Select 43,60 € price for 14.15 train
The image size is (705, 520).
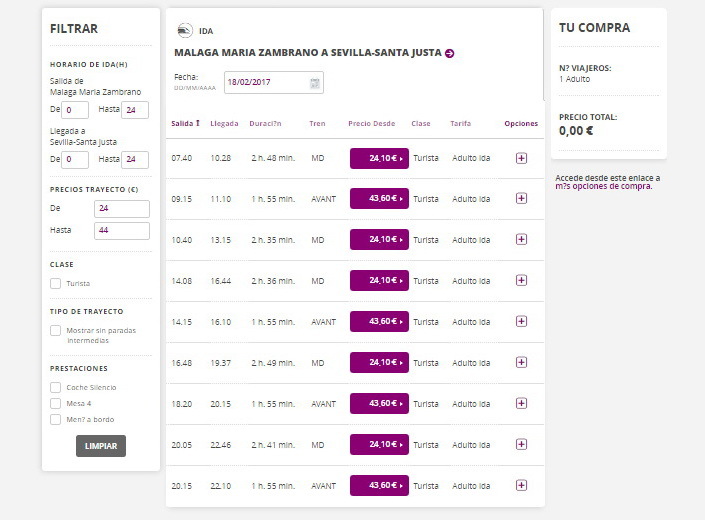[379, 322]
